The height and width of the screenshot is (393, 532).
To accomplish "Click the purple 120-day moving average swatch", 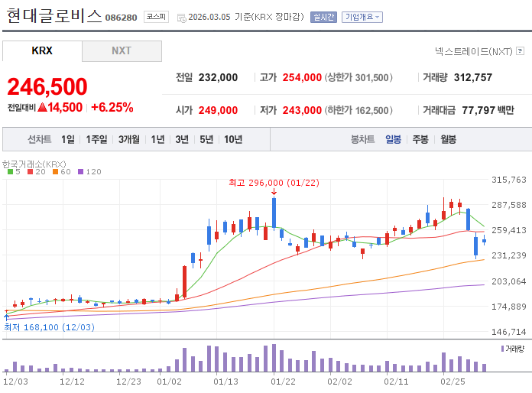I will coord(80,172).
